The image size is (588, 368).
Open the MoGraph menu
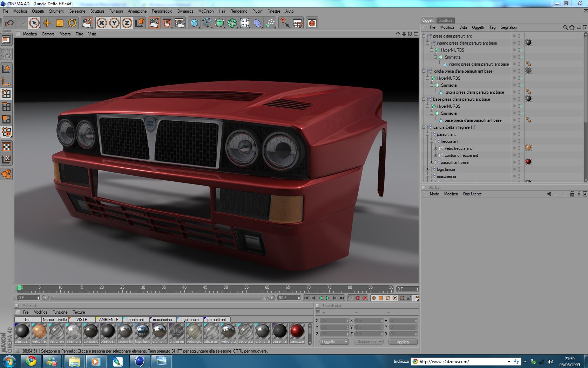(x=206, y=11)
